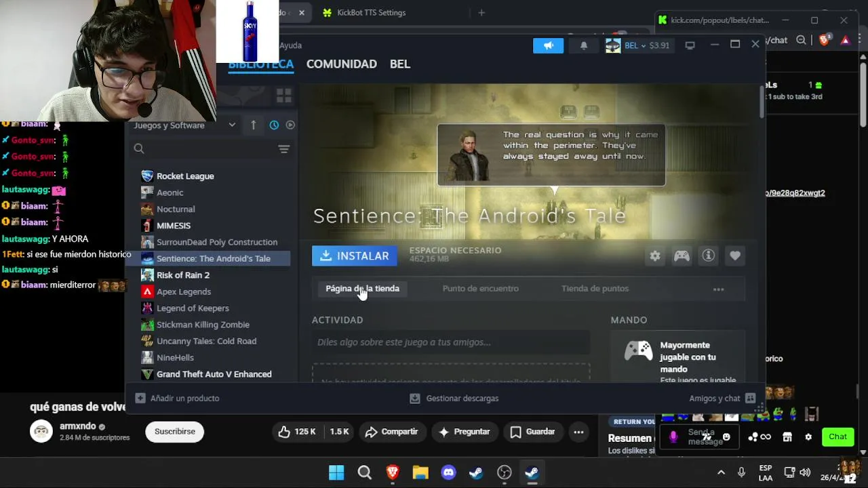Click the add a product plus icon
Screen dimensions: 868x488
tap(140, 399)
